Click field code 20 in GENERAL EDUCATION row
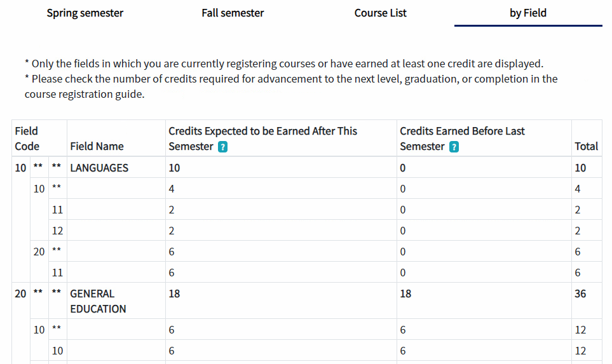612x364 pixels. 20,293
